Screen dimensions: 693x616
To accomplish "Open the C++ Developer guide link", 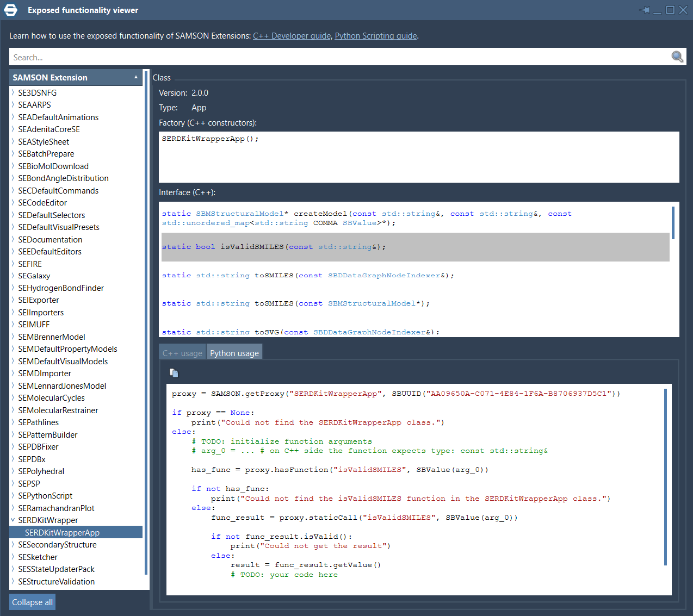I will click(292, 35).
